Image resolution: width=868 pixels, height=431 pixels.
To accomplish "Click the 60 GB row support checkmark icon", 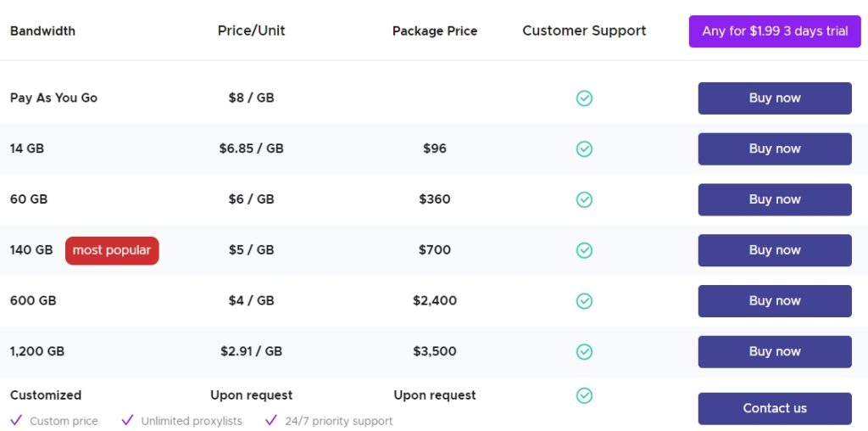I will [x=584, y=199].
